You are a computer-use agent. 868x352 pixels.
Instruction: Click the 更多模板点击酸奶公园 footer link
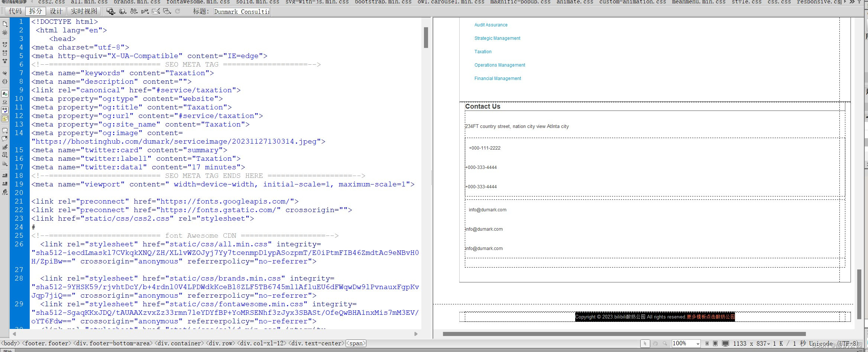tap(710, 317)
